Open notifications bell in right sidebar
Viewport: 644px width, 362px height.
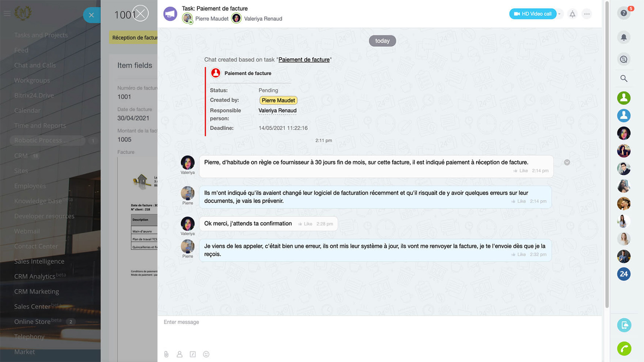623,37
